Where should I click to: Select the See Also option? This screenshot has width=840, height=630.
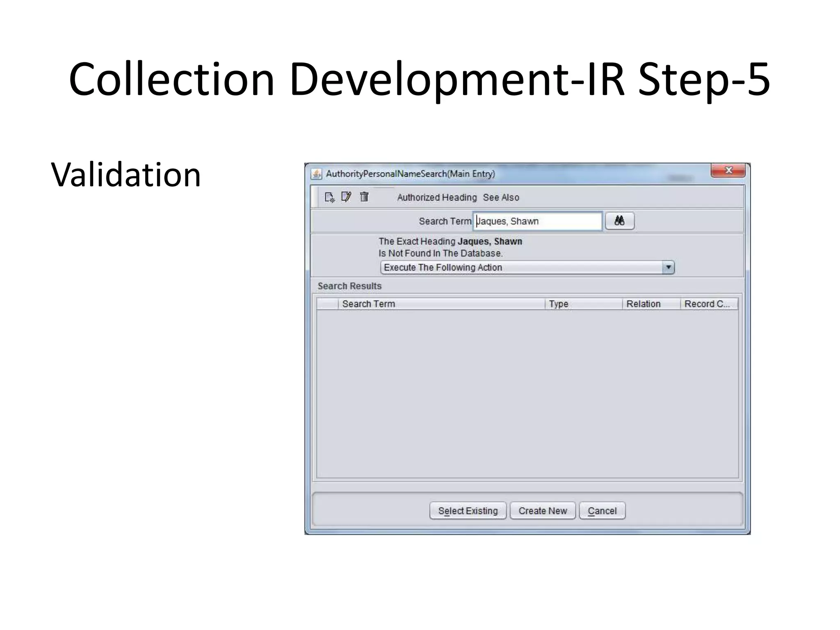coord(501,197)
